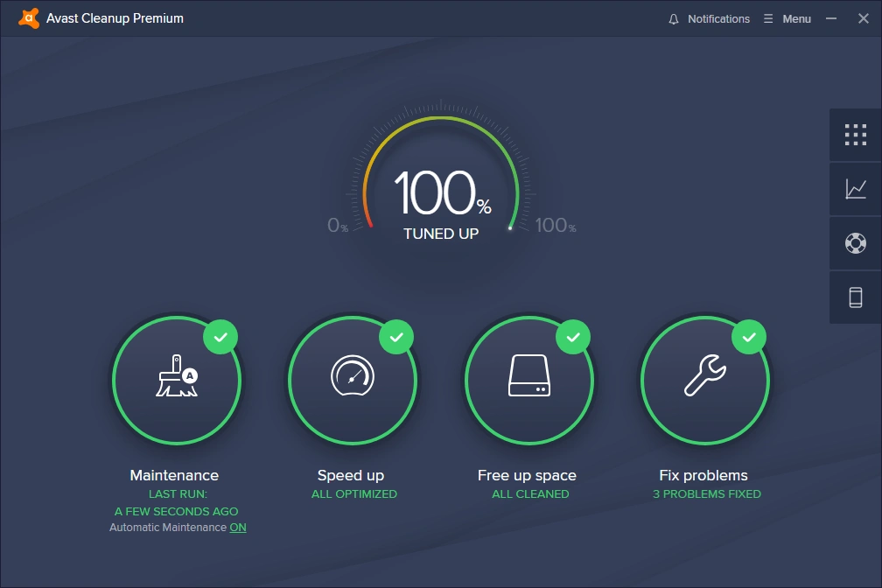The width and height of the screenshot is (882, 588).
Task: Open the all functions grid icon
Action: (855, 135)
